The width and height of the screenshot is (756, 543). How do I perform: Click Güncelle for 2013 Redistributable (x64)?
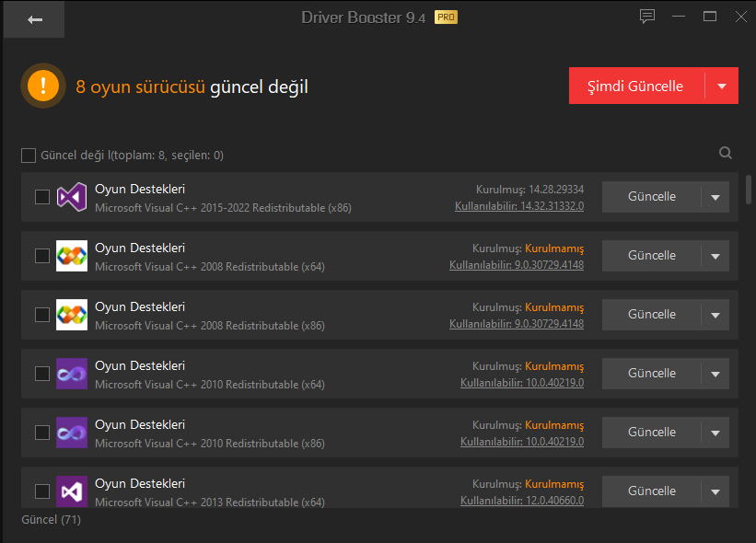tap(651, 491)
